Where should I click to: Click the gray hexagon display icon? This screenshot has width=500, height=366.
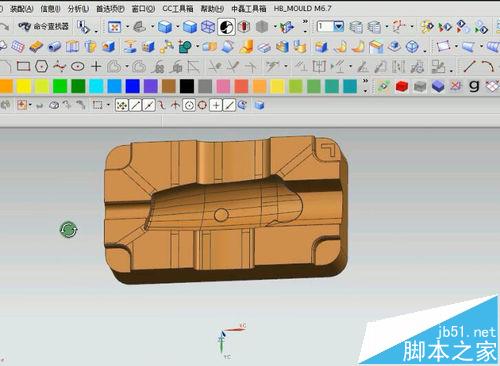point(262,27)
